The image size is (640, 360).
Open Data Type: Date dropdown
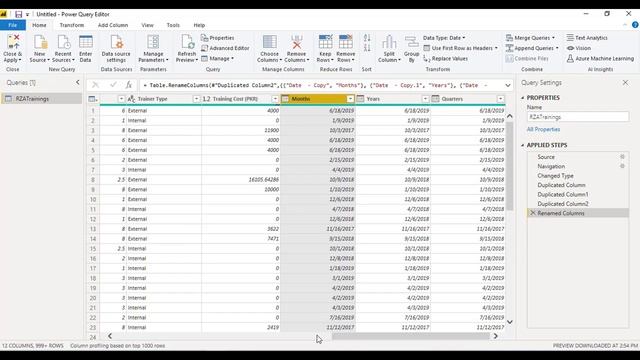[x=444, y=38]
